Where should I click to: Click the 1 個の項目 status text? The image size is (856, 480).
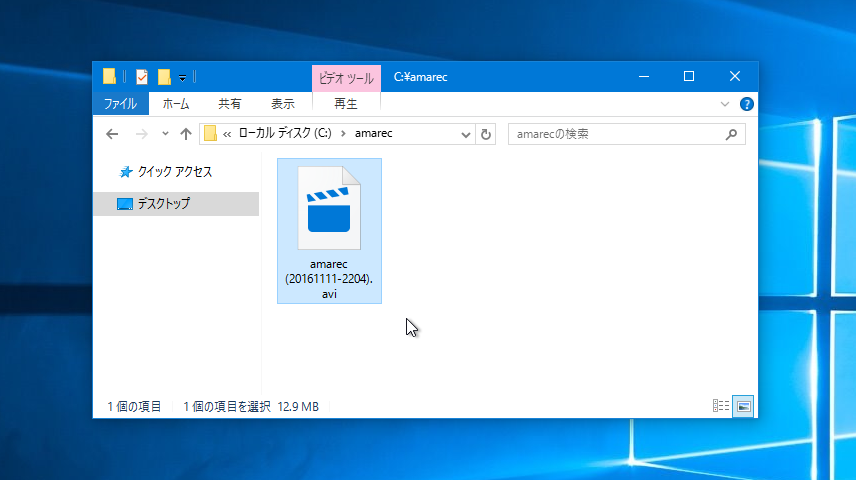[x=134, y=407]
